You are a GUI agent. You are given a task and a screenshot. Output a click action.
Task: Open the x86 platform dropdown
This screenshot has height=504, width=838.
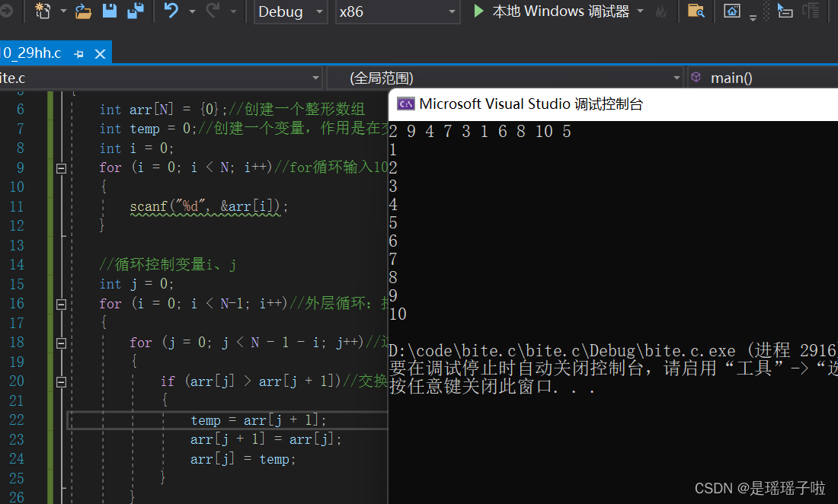pyautogui.click(x=397, y=11)
